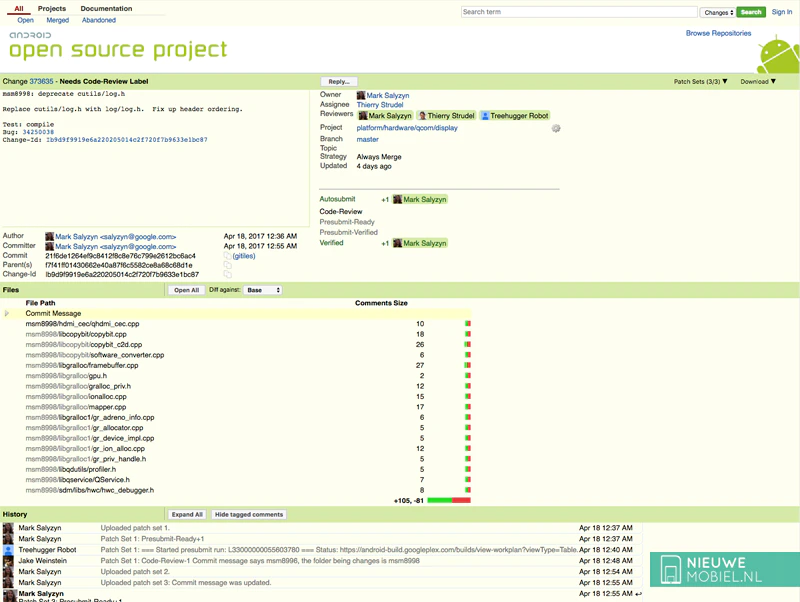Click the Android robot logo
800x602 pixels.
pyautogui.click(x=778, y=55)
